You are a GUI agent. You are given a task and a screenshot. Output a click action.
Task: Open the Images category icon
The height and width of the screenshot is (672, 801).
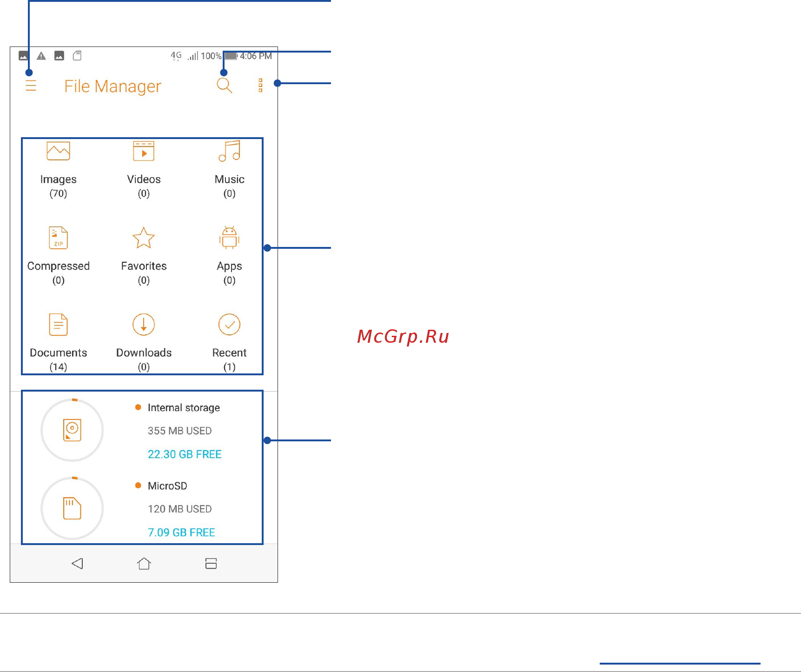click(59, 151)
